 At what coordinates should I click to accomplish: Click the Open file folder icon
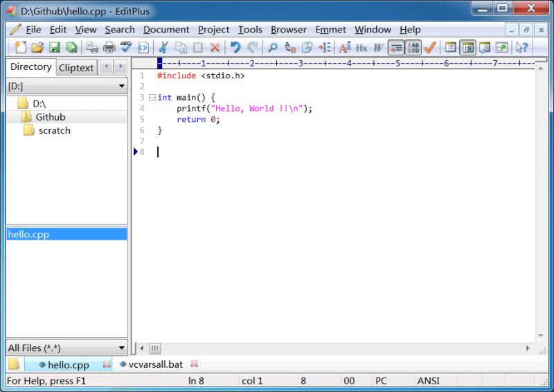coord(37,47)
